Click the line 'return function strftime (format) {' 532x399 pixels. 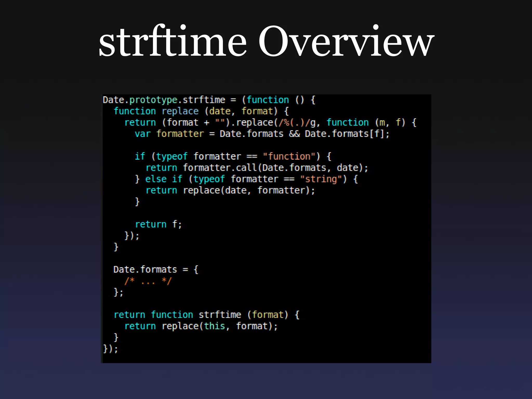tap(207, 315)
